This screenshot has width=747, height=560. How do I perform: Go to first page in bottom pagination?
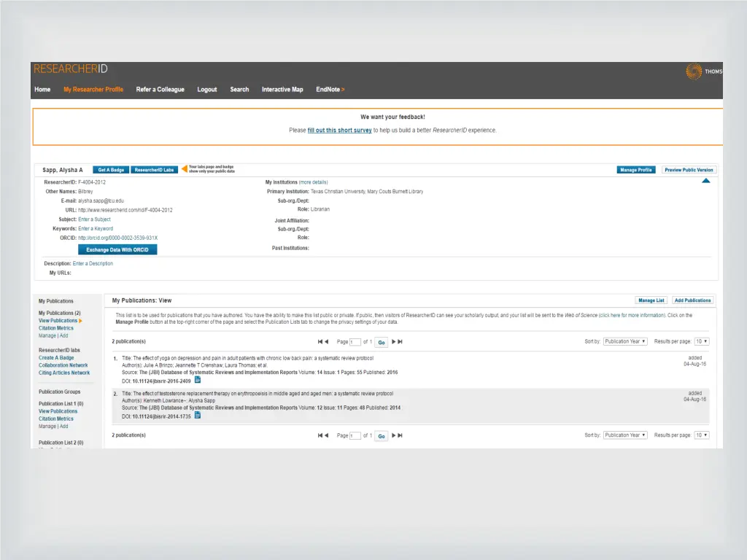(320, 435)
